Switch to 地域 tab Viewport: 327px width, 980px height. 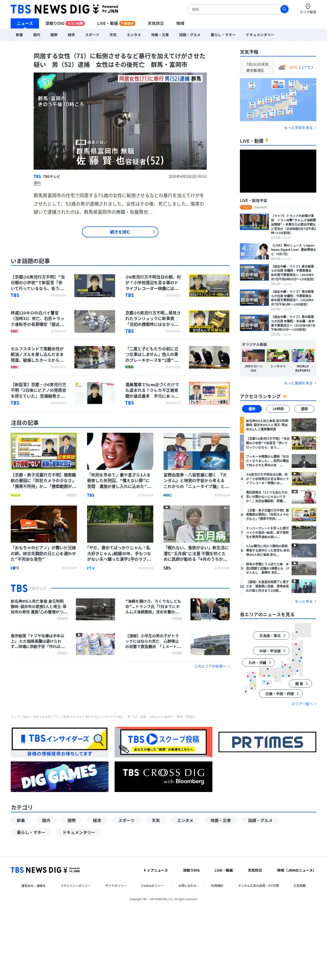coord(180,23)
